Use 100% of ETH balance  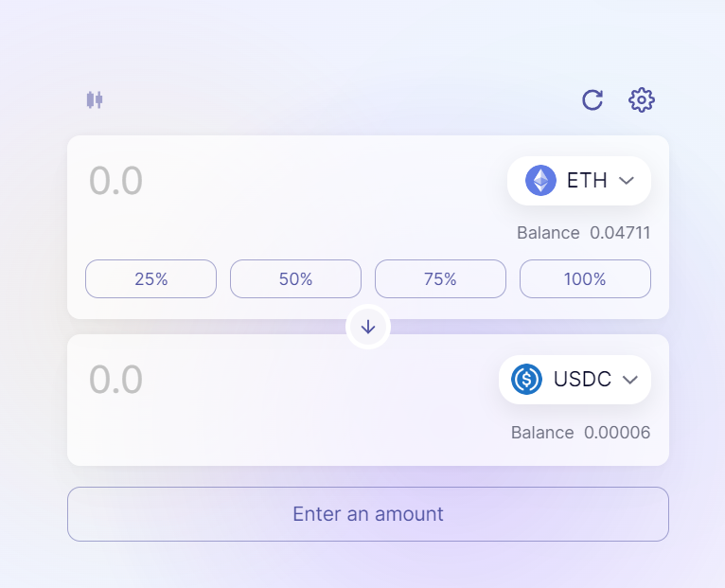[x=585, y=279]
